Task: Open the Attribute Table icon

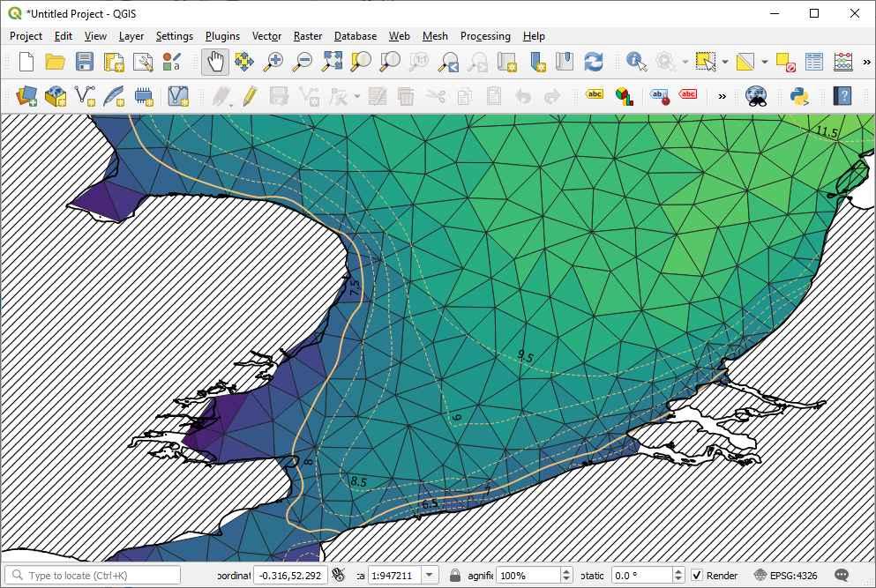Action: click(814, 62)
